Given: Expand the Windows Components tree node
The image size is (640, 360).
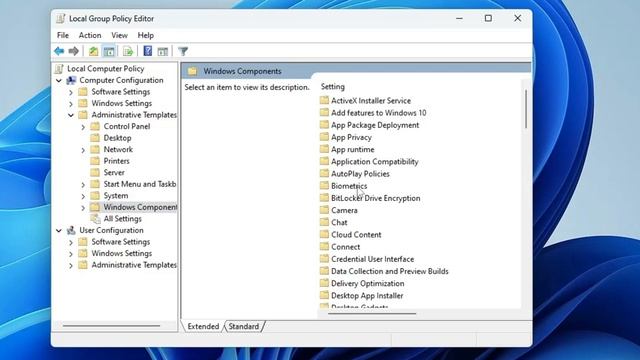Looking at the screenshot, I should coord(83,208).
